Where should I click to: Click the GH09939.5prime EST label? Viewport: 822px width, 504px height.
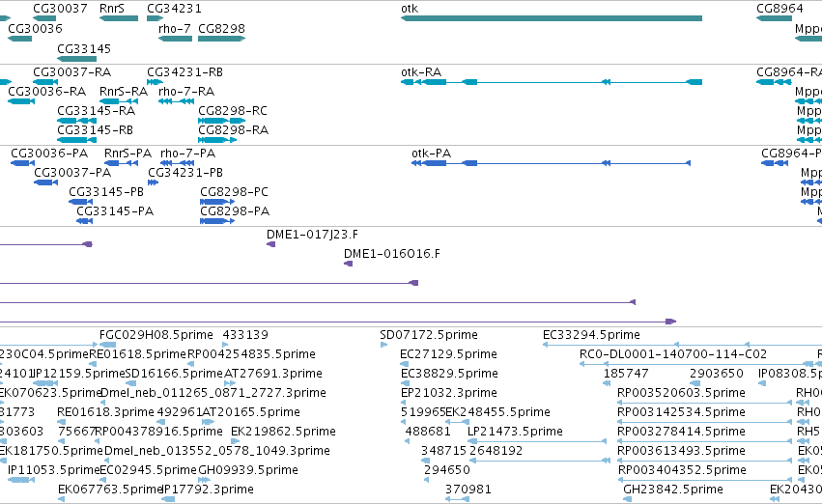tap(248, 470)
